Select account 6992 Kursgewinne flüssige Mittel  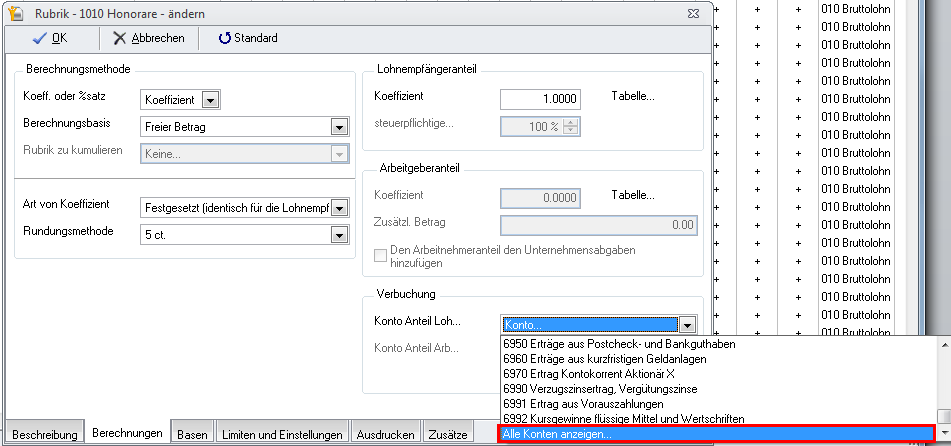tap(623, 419)
